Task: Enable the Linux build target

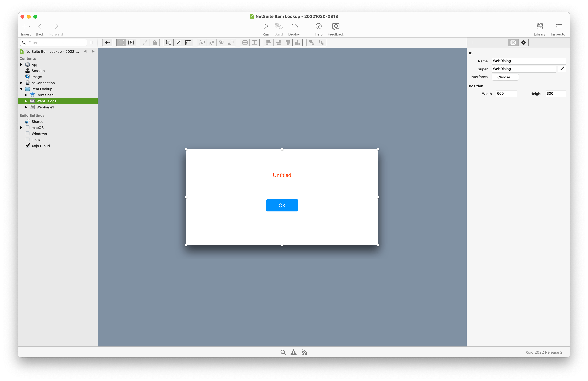Action: coord(27,139)
